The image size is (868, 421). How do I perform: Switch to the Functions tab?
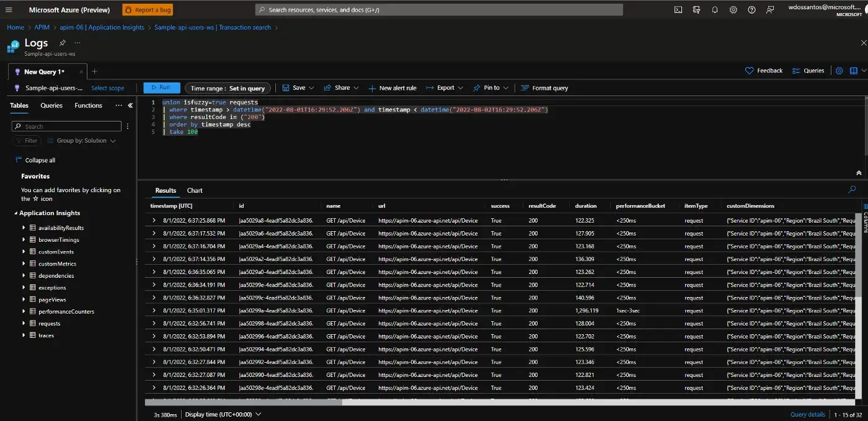pos(89,105)
